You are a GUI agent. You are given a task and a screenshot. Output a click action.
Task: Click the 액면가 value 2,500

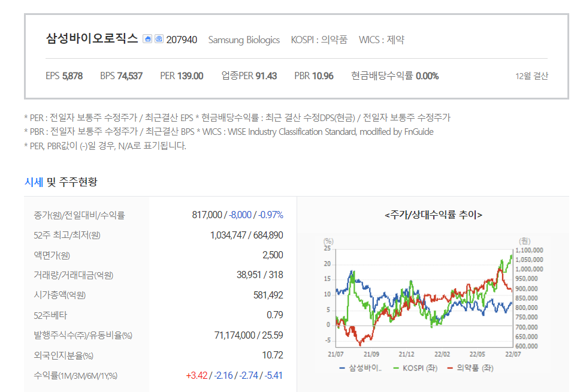pyautogui.click(x=273, y=255)
